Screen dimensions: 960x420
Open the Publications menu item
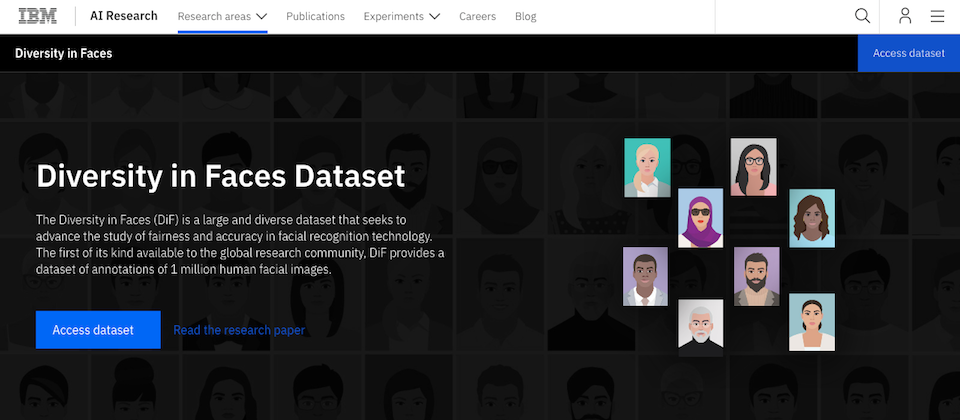pos(315,17)
